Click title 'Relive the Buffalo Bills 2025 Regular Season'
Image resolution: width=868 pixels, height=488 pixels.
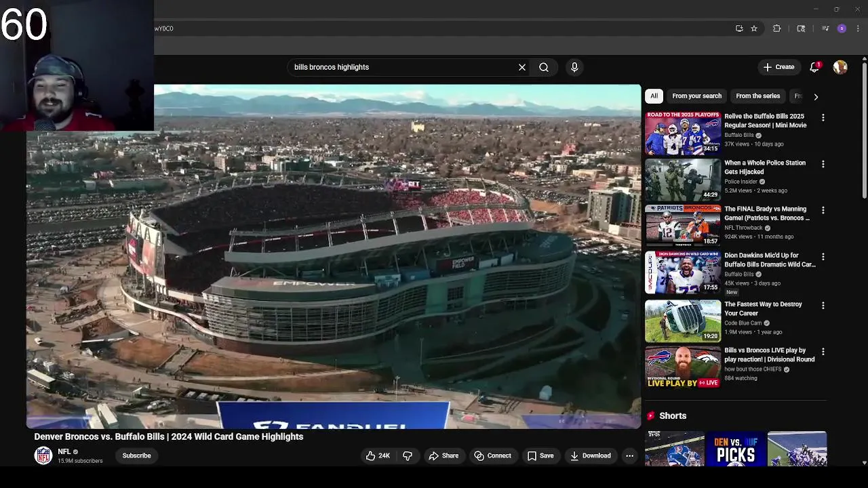click(x=765, y=121)
